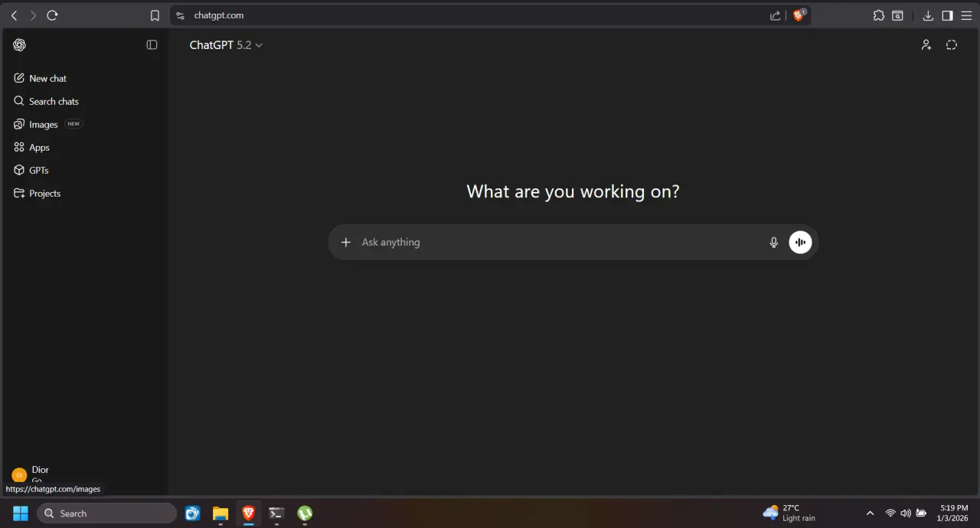Open the clock showing 5:19 PM

click(953, 513)
